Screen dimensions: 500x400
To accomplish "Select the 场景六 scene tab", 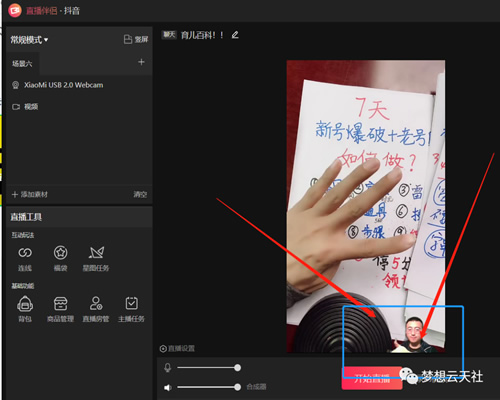I will click(22, 63).
